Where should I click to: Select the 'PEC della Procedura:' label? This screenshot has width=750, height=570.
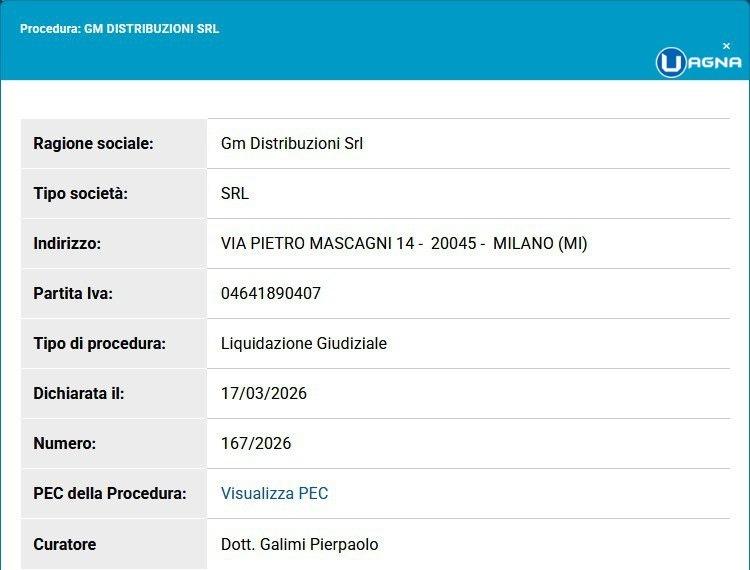[x=109, y=493]
